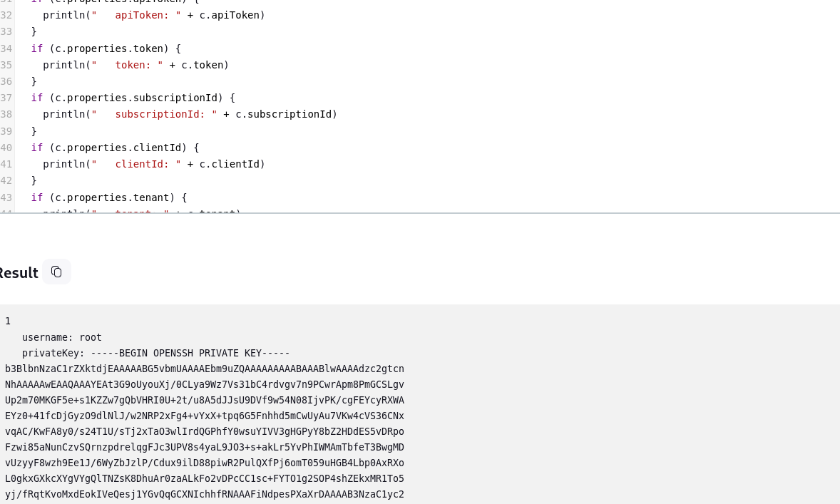Click the println subscriptionId code line

click(190, 115)
